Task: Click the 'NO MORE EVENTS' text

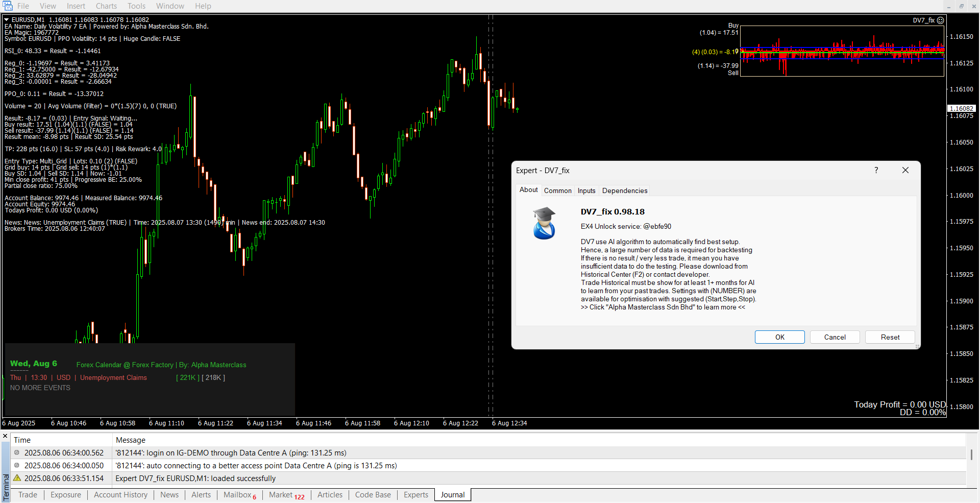Action: [x=40, y=388]
